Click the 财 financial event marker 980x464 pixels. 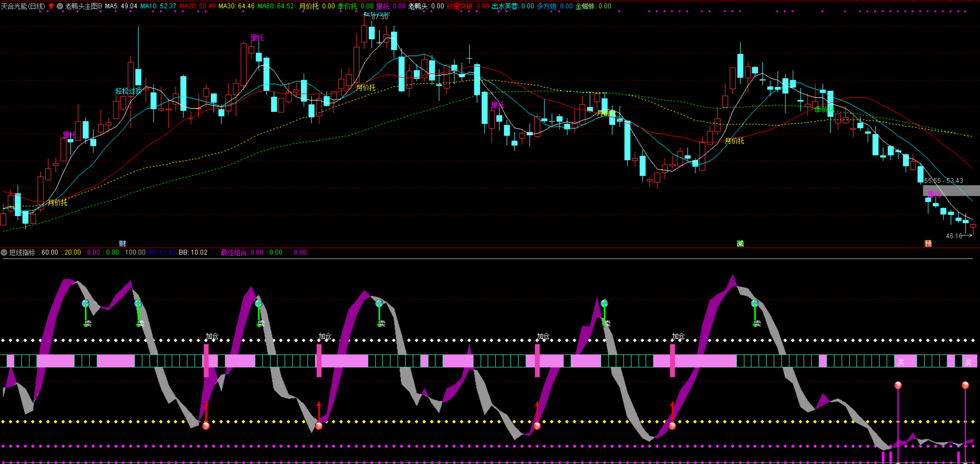click(x=122, y=243)
